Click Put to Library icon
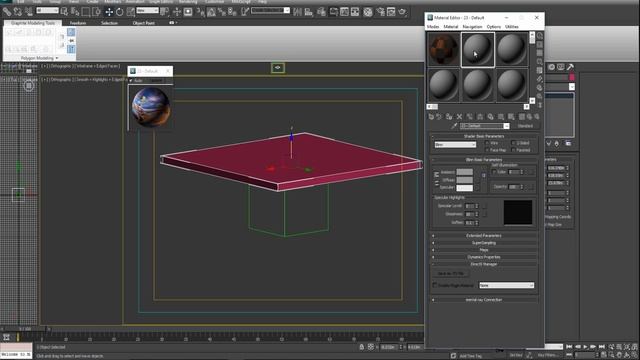 pyautogui.click(x=490, y=117)
